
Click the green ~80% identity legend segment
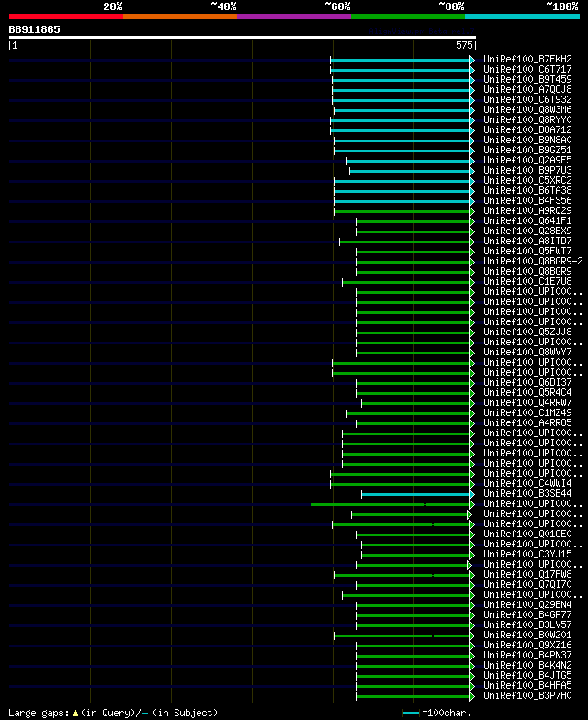coord(408,17)
